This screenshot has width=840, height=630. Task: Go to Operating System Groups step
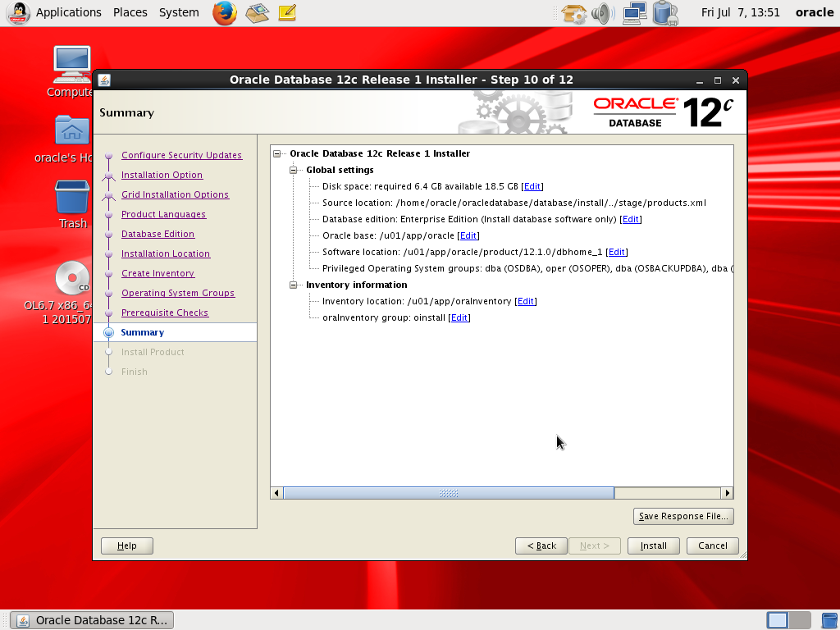(178, 293)
